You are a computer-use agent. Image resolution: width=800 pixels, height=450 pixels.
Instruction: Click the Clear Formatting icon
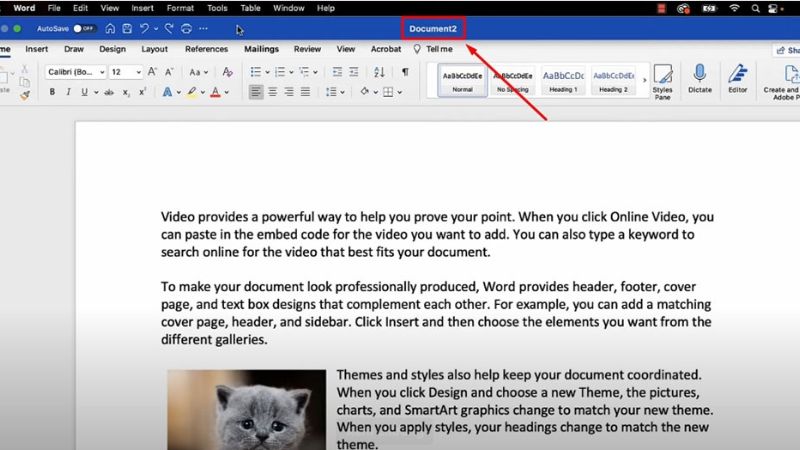[x=227, y=72]
